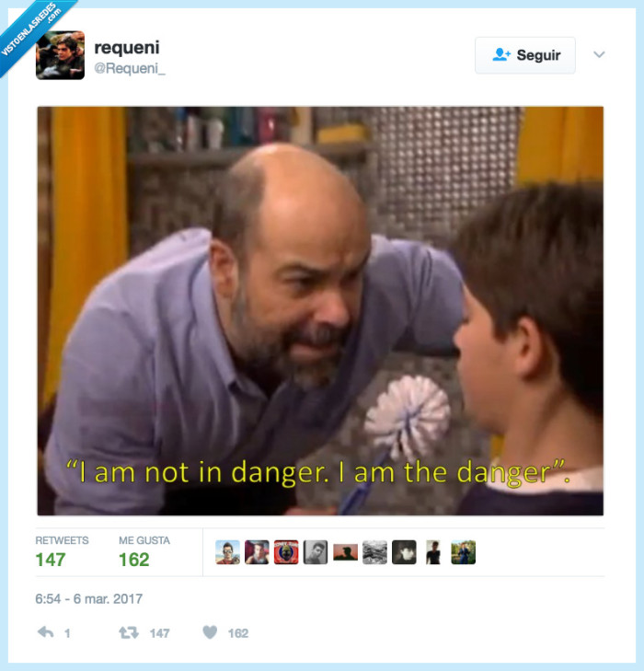Like the tweet with heart icon
The width and height of the screenshot is (644, 671).
pos(210,632)
